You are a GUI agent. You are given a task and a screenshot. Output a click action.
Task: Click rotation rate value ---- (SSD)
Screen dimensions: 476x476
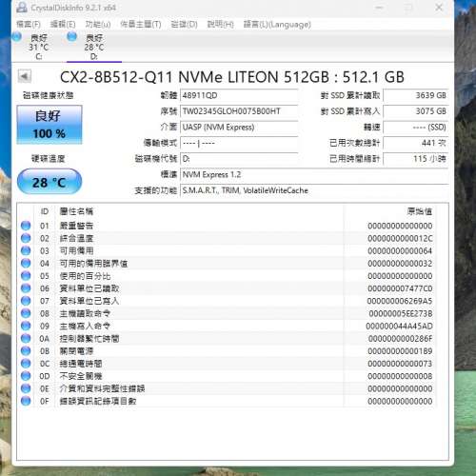pyautogui.click(x=416, y=128)
